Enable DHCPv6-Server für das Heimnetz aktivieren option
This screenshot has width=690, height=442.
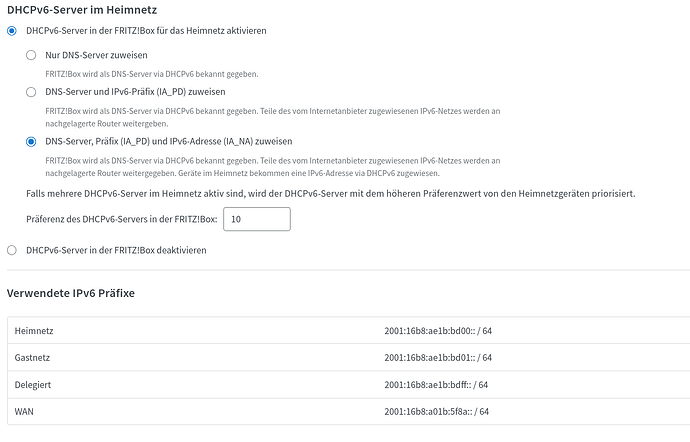click(12, 32)
